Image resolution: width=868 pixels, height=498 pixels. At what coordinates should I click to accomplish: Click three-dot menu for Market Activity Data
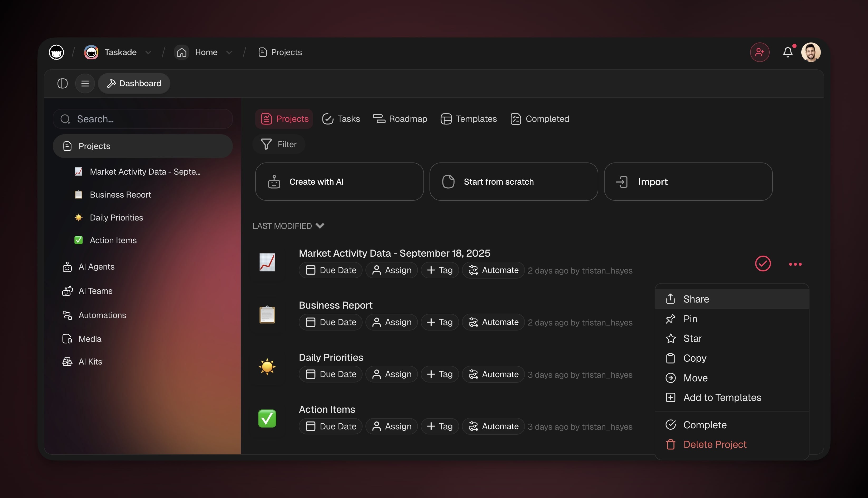[x=795, y=264]
